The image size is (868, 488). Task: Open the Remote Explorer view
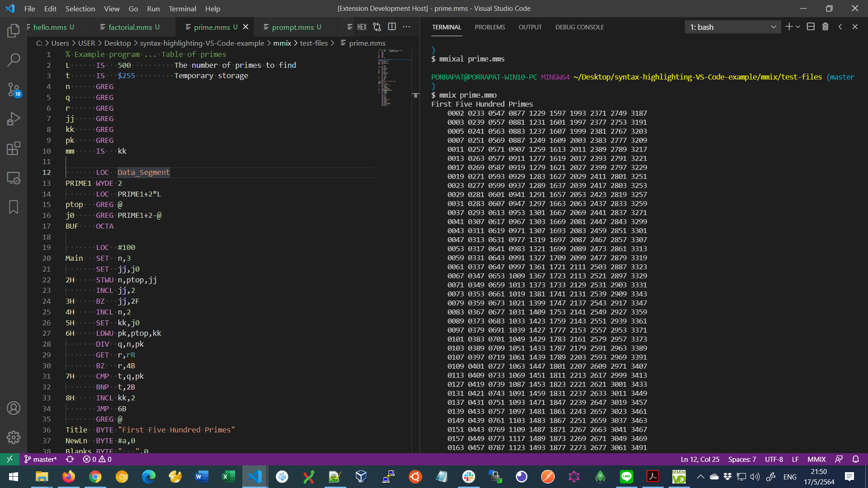(14, 178)
